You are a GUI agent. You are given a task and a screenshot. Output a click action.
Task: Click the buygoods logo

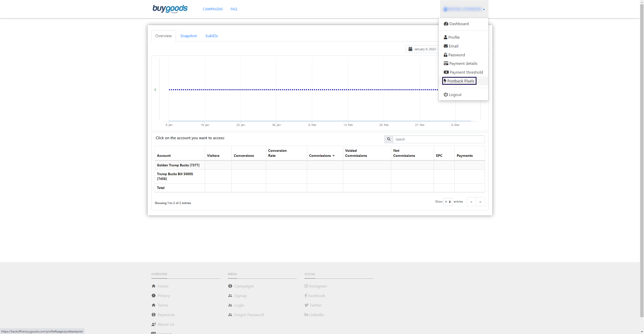click(170, 9)
